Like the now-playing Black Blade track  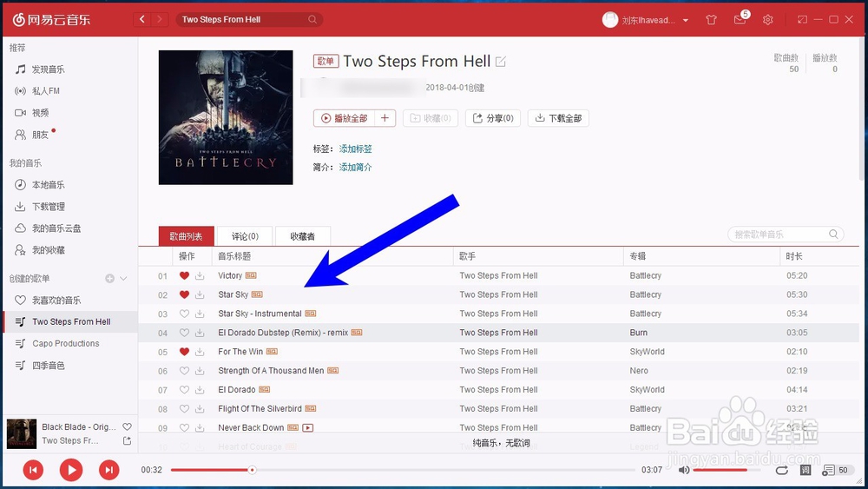pos(127,427)
